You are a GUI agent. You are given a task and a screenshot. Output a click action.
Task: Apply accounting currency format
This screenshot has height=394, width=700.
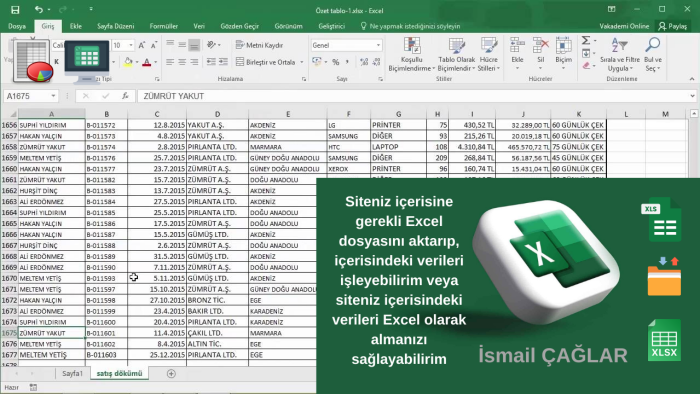[x=317, y=62]
